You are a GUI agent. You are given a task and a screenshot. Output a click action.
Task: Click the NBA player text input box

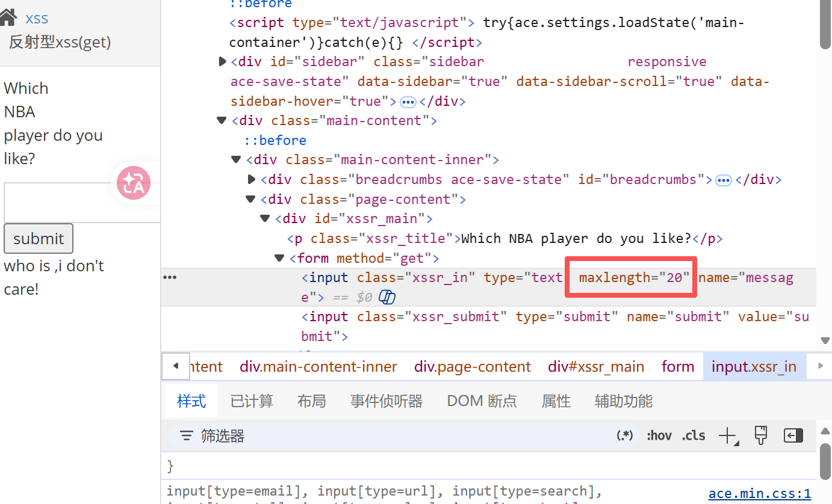(x=82, y=203)
